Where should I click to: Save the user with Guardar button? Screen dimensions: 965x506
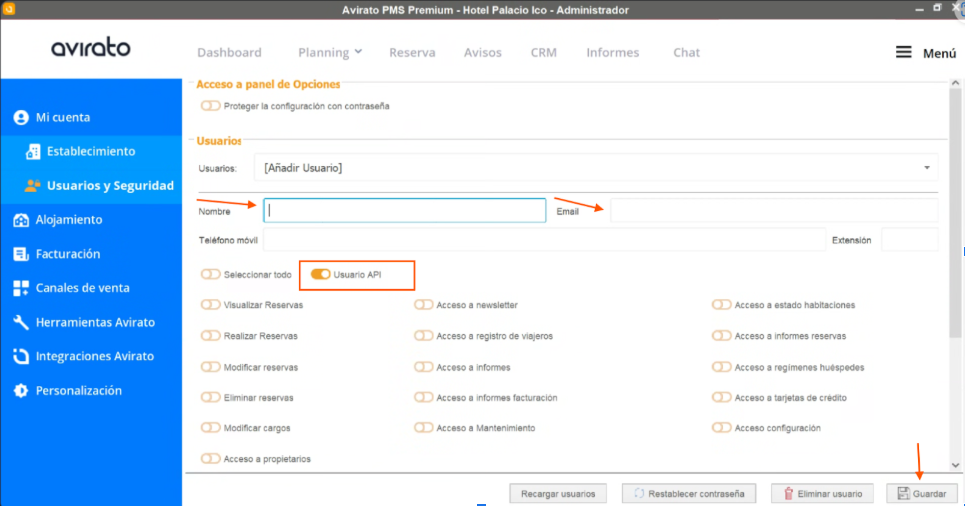pyautogui.click(x=921, y=494)
